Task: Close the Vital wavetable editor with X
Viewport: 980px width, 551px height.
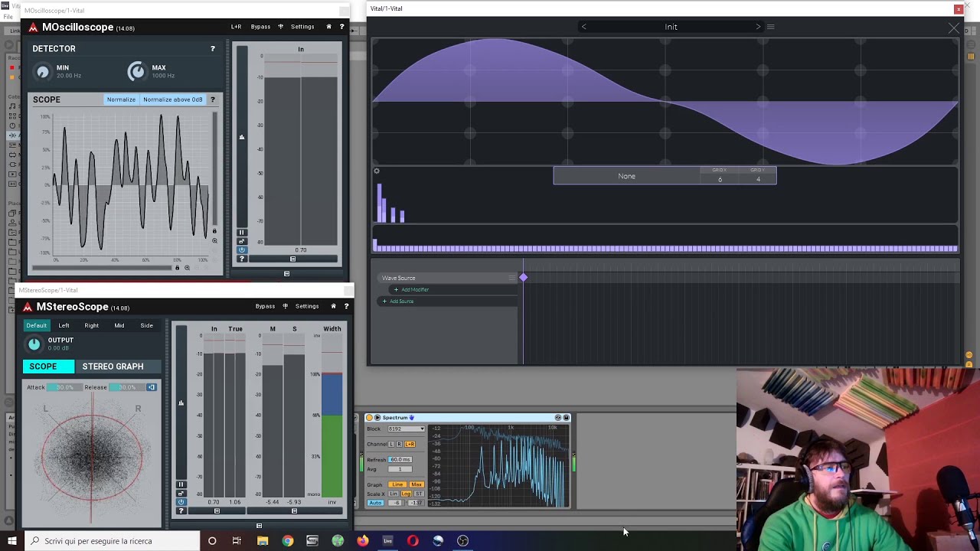Action: coord(953,28)
